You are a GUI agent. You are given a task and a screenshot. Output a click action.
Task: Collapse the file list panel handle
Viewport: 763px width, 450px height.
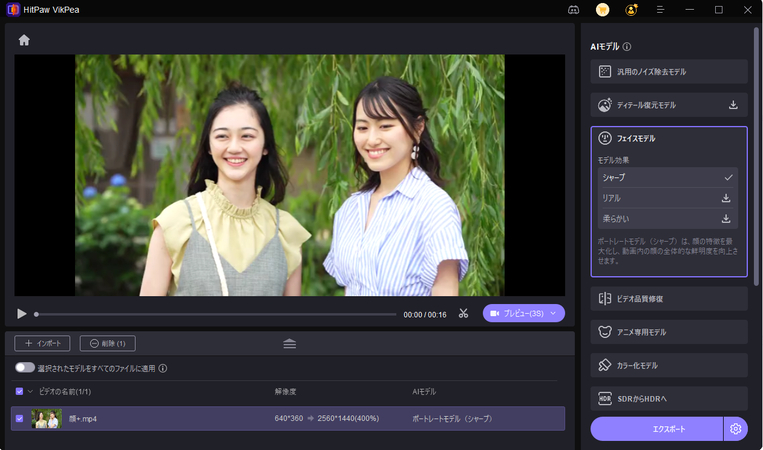click(290, 343)
